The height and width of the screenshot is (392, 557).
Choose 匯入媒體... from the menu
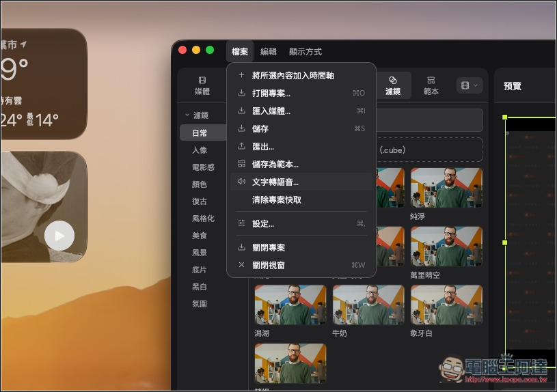[x=301, y=111]
